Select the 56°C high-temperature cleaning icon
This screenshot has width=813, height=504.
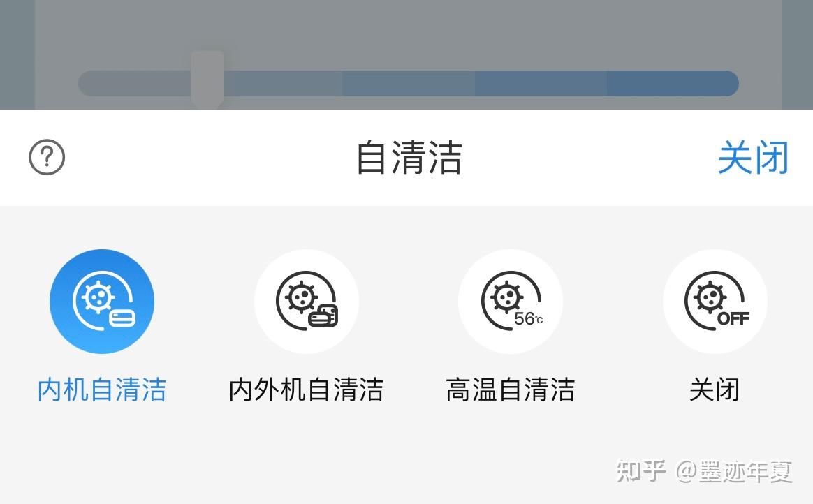(x=511, y=302)
